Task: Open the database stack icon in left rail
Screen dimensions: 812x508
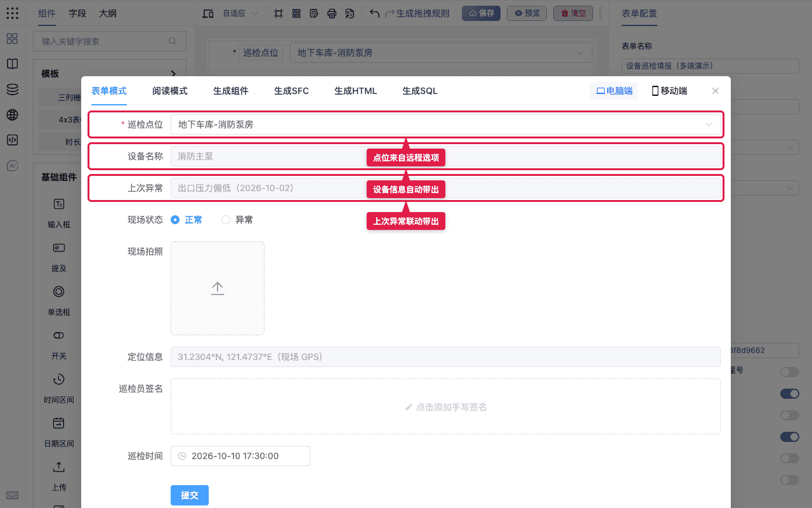Action: 12,90
